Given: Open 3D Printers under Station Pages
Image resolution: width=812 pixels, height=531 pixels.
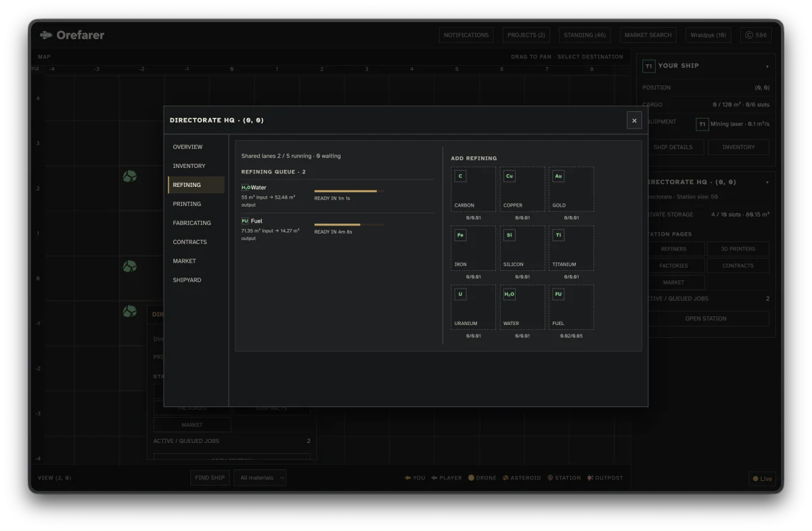Looking at the screenshot, I should click(x=738, y=249).
